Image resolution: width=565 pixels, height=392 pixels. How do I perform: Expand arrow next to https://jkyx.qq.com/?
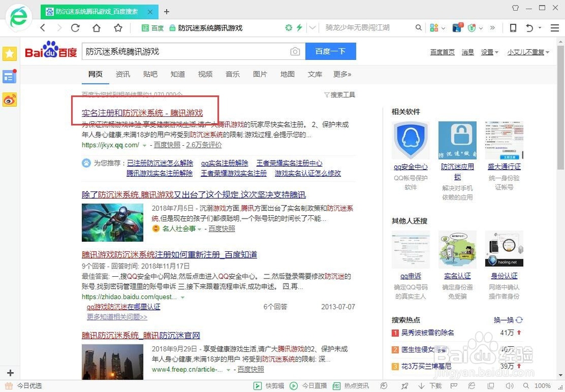pyautogui.click(x=145, y=145)
